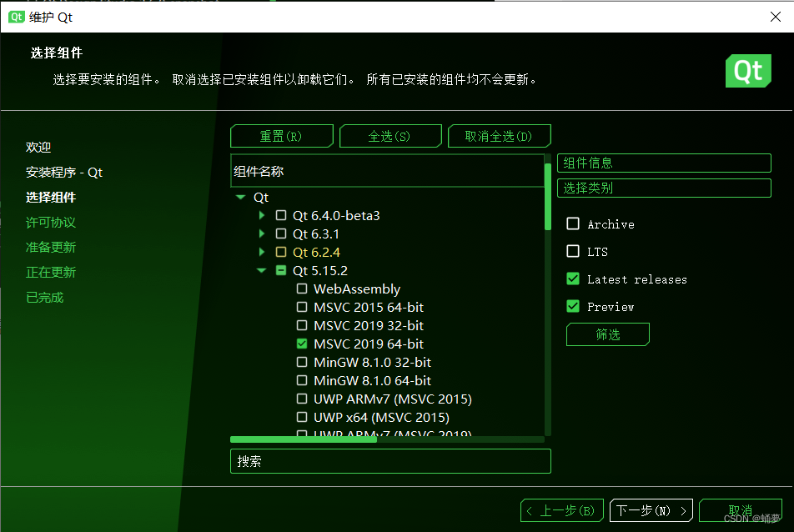Select the 欢迎 wizard step
794x532 pixels.
[38, 148]
